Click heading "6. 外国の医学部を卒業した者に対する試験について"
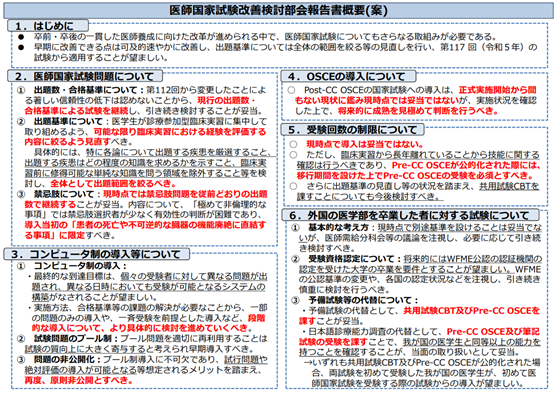The image size is (557, 394). point(409,215)
